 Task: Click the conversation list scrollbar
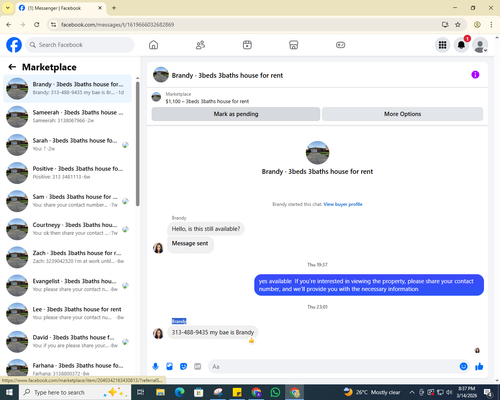click(x=137, y=143)
